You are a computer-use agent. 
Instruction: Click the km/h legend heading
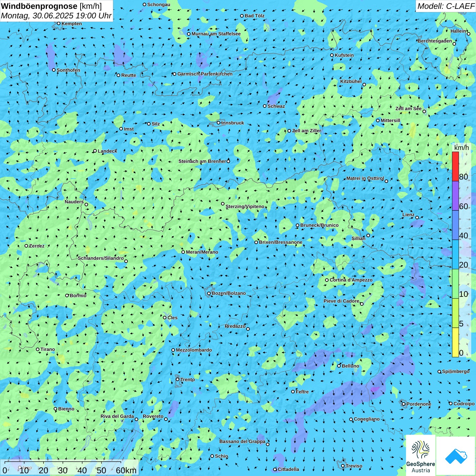pos(461,148)
